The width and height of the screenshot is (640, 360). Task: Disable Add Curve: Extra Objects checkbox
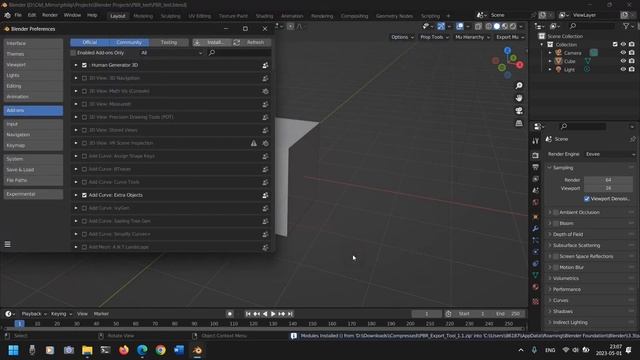coord(84,195)
